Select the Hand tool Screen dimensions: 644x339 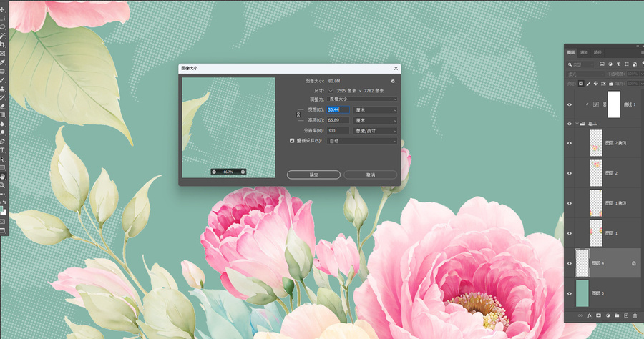point(2,177)
